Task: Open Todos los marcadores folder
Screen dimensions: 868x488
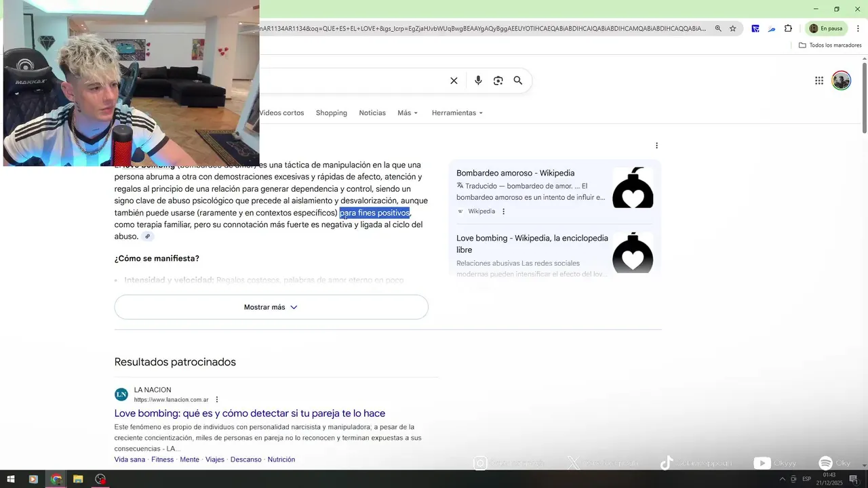Action: pos(830,45)
